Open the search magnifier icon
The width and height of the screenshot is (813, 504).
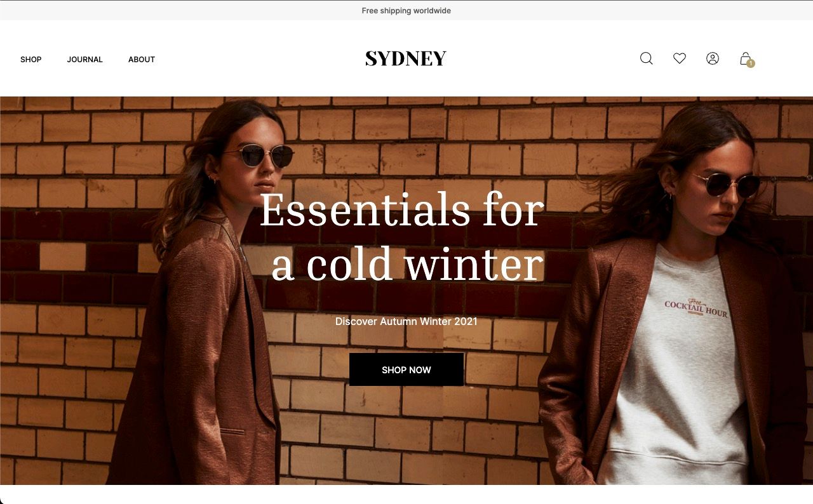[x=647, y=58]
